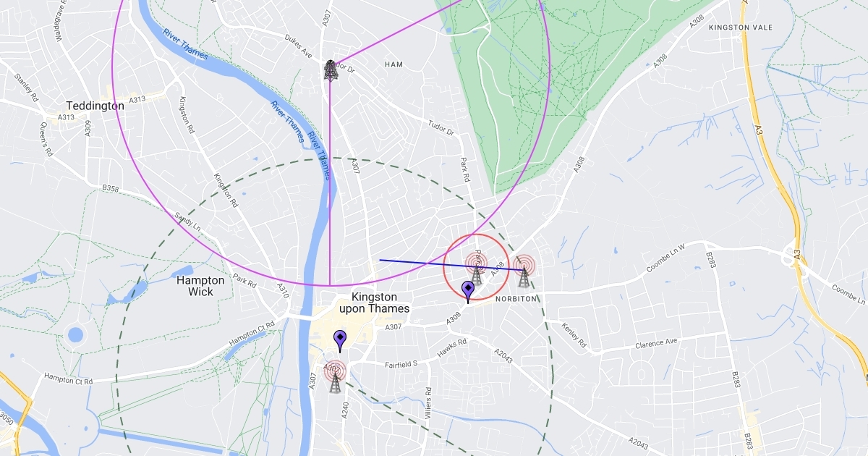Click the Coombe Ln W road label
The image size is (868, 456).
pyautogui.click(x=665, y=264)
